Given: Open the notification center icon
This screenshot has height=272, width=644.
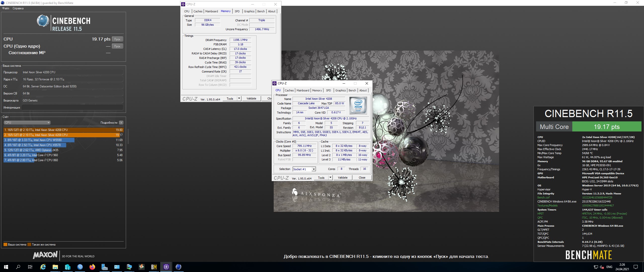Looking at the screenshot, I should pos(636,267).
